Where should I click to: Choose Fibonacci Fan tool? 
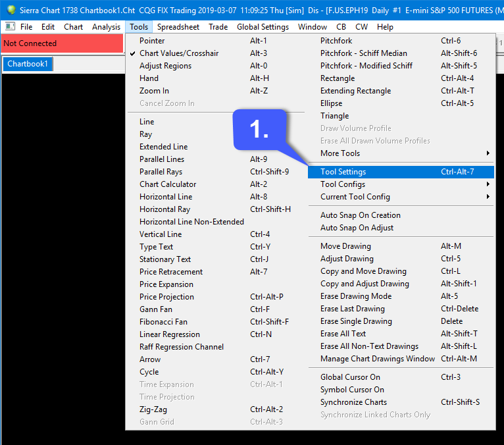(214, 322)
